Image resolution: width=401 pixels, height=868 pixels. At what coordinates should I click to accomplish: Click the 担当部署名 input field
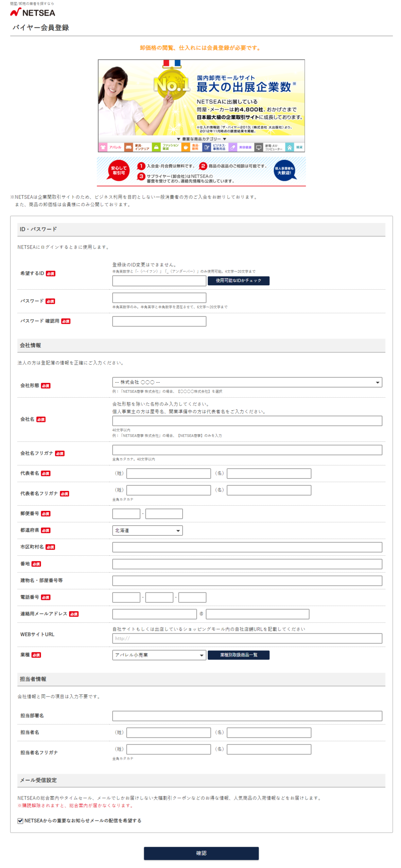(247, 716)
